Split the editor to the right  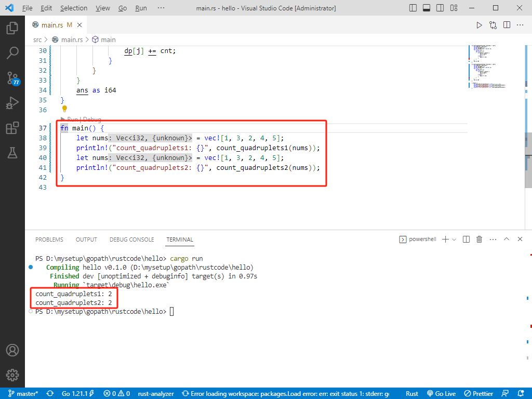coord(507,25)
